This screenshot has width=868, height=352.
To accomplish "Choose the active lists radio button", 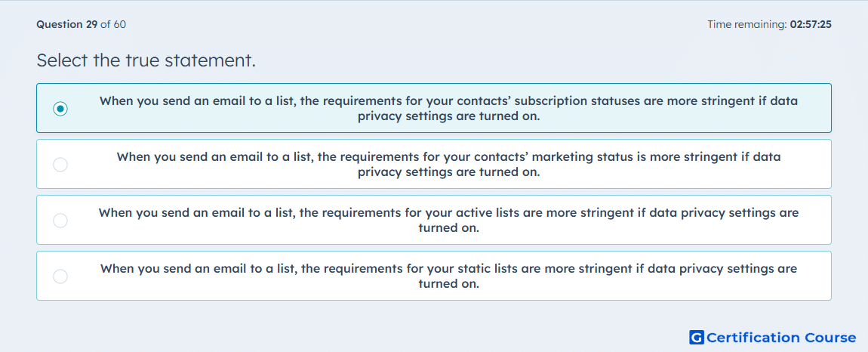I will pyautogui.click(x=60, y=220).
